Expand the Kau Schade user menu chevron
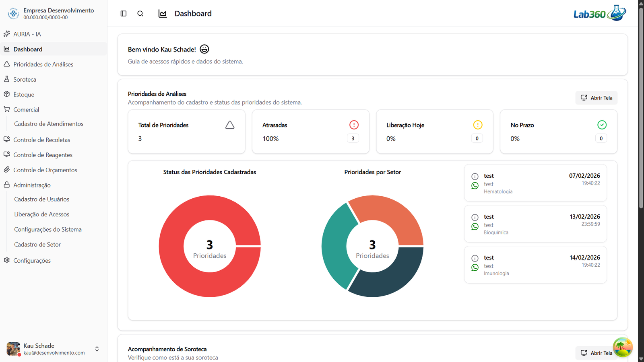 tap(97, 349)
